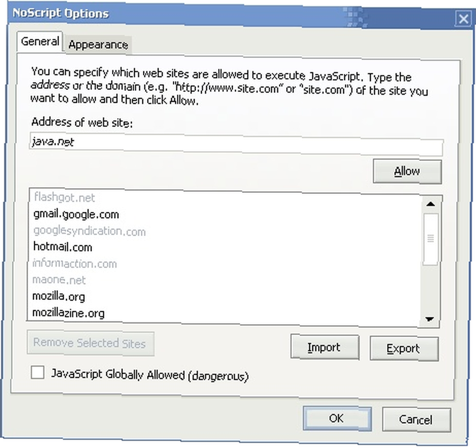Enable JavaScript Globally Allowed checkbox
This screenshot has height=448, width=476.
coord(38,372)
